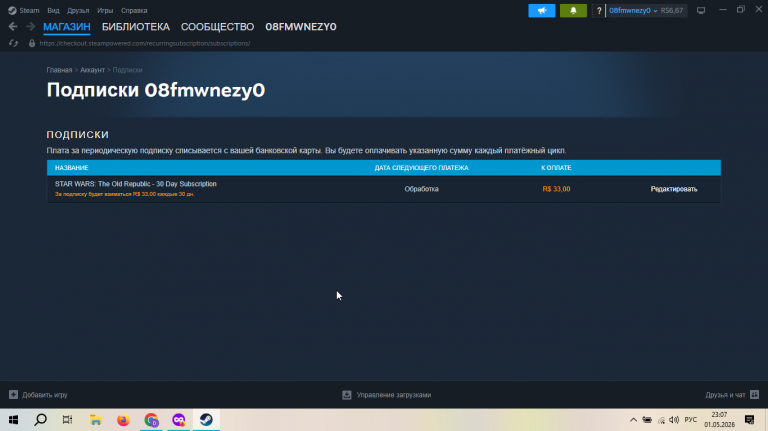
Task: Click the R$ 33,00 amount due
Action: click(556, 189)
